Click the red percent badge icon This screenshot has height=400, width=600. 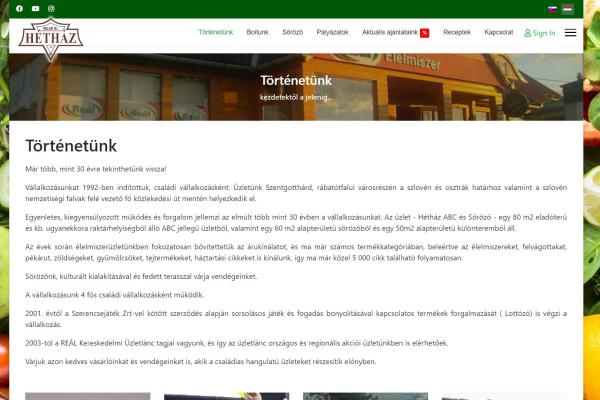pyautogui.click(x=425, y=33)
